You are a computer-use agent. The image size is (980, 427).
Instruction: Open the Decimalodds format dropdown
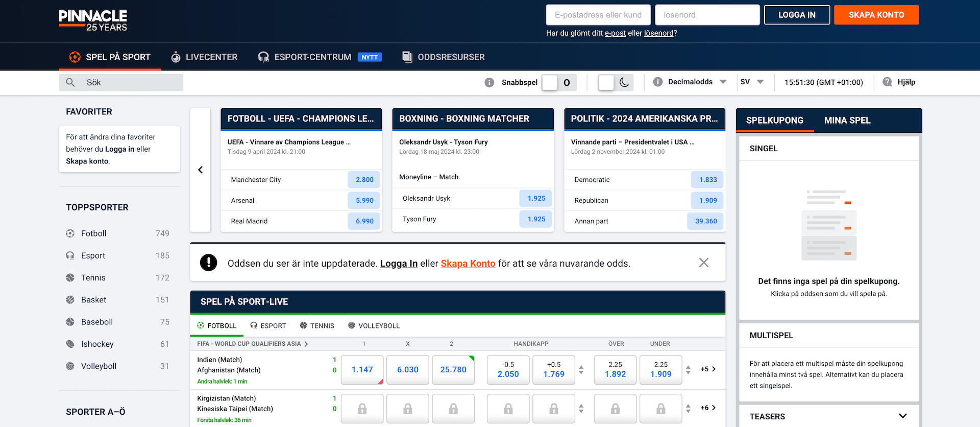coord(723,82)
